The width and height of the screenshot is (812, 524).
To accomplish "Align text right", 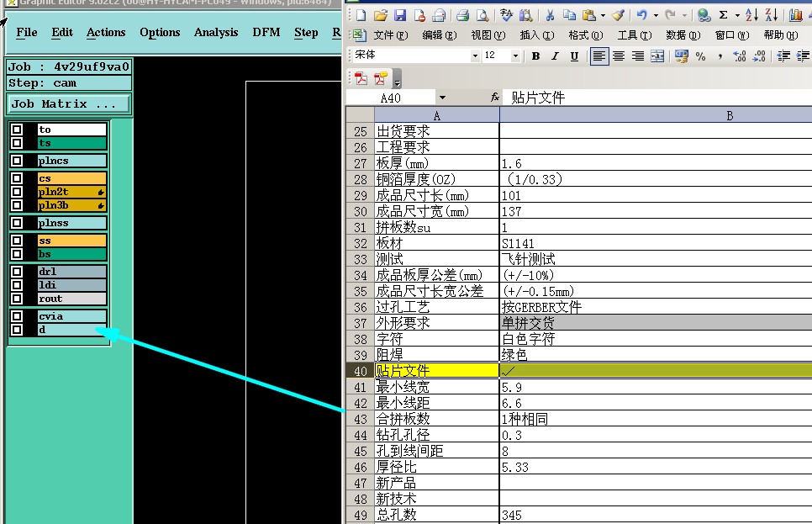I will click(x=638, y=56).
